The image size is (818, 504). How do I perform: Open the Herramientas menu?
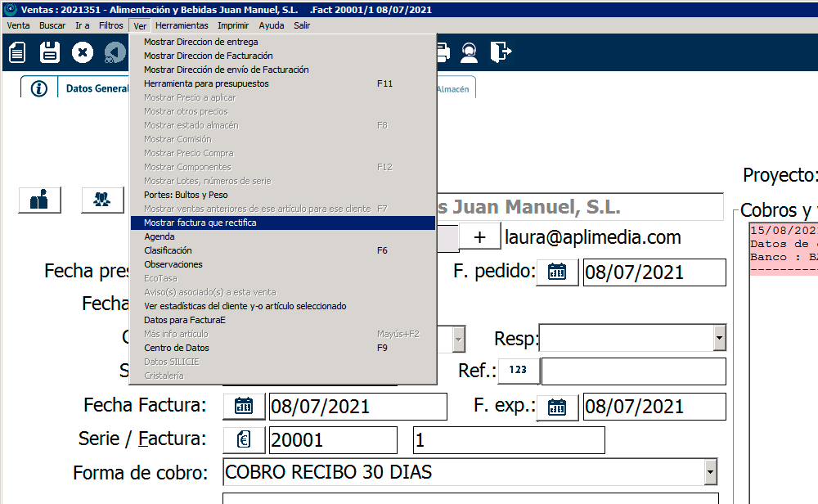click(x=182, y=25)
